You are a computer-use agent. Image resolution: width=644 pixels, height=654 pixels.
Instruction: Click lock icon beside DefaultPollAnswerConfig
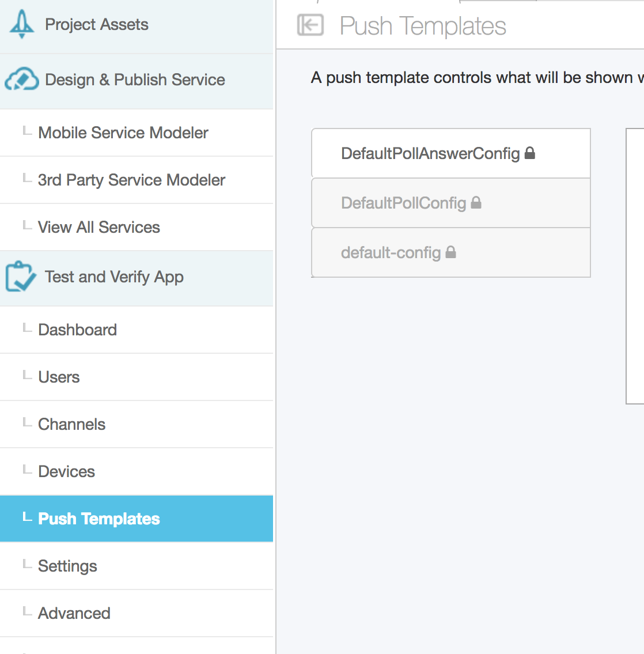pyautogui.click(x=530, y=153)
